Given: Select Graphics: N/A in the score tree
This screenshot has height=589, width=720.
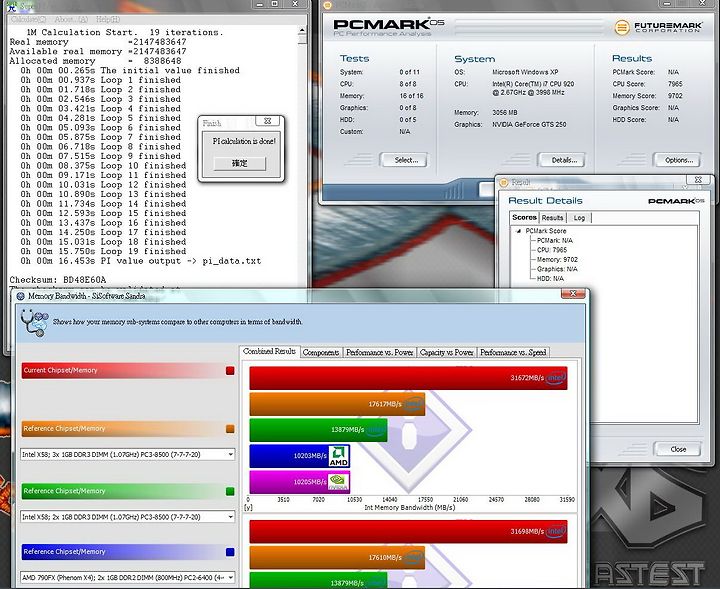Looking at the screenshot, I should pyautogui.click(x=557, y=269).
